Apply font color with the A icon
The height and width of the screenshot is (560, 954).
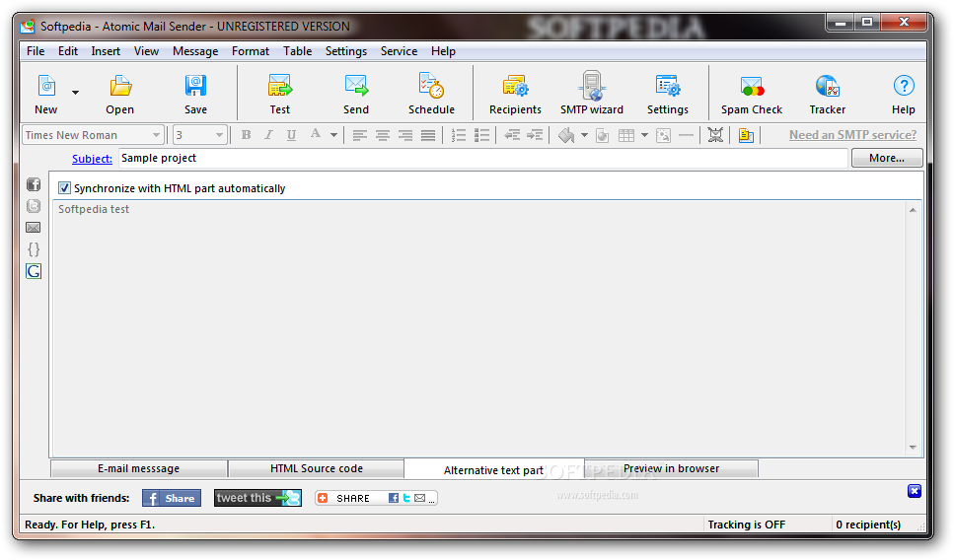click(x=315, y=134)
